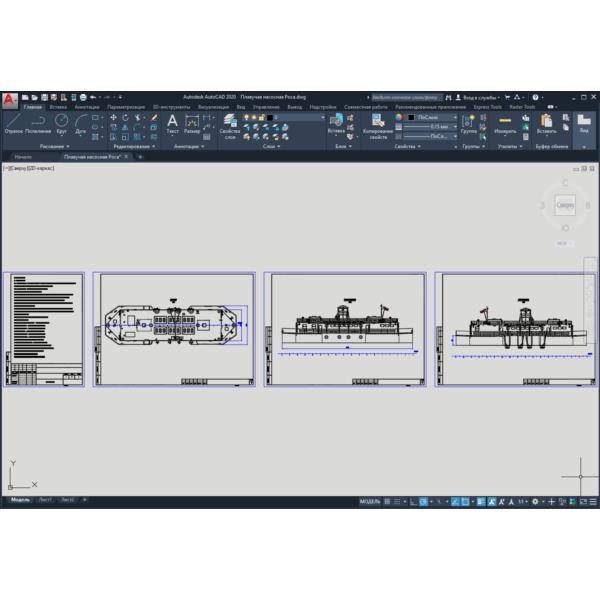Choose the Полилиния drawing tool
Viewport: 600px width, 600px height.
click(38, 124)
